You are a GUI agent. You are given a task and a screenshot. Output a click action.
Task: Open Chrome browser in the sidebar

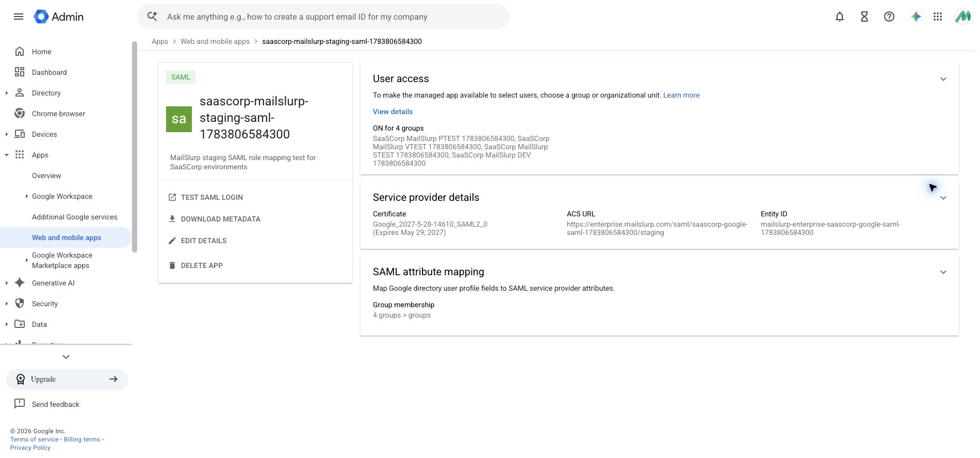tap(66, 114)
